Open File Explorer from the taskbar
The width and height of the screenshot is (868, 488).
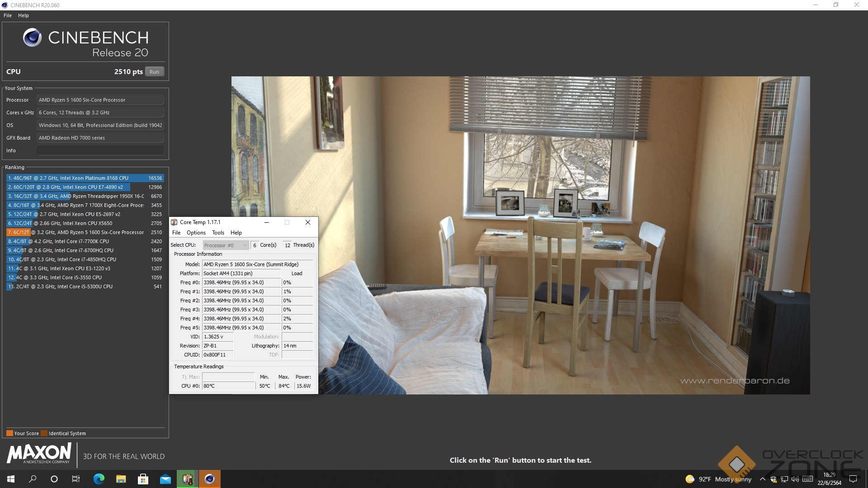tap(121, 479)
